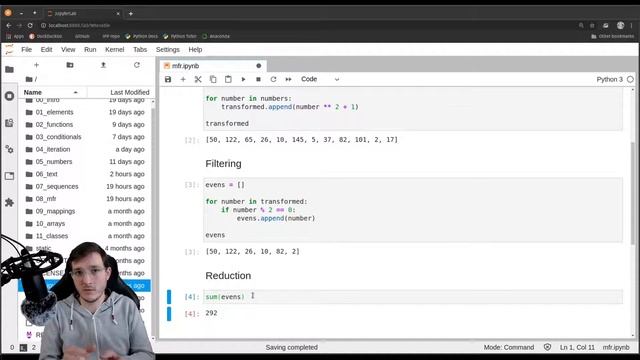This screenshot has height=360, width=640.
Task: Click the kernel status circle indicator
Action: click(630, 79)
